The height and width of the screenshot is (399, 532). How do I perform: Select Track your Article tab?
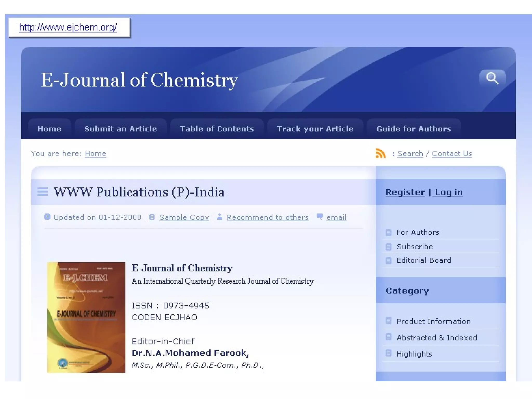coord(315,129)
